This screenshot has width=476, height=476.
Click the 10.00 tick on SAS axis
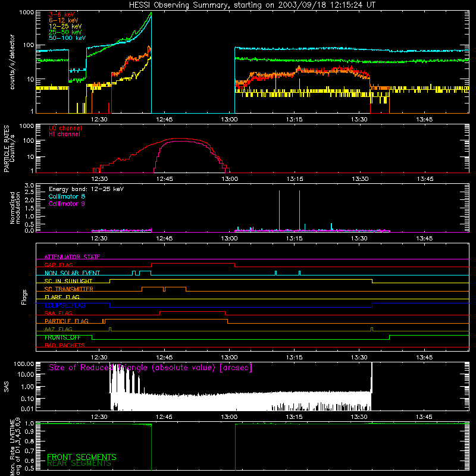click(26, 374)
